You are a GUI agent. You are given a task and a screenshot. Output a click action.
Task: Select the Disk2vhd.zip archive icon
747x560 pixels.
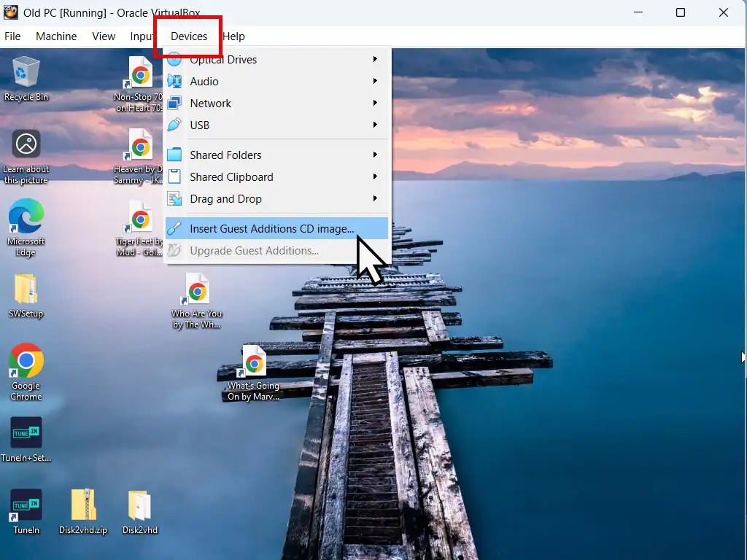point(83,506)
